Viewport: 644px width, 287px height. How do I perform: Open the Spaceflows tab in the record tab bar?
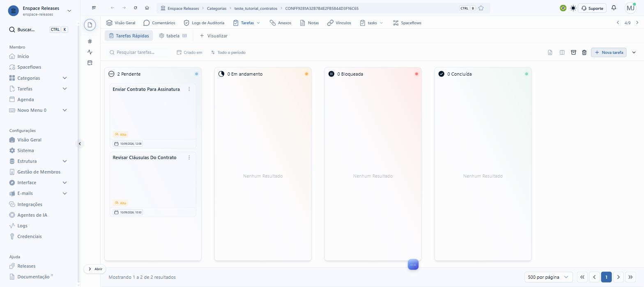click(x=407, y=23)
